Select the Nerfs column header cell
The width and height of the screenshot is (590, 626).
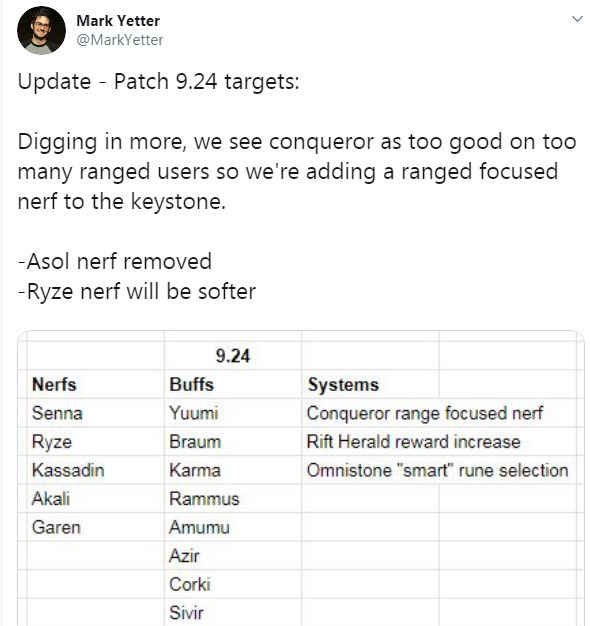click(95, 384)
